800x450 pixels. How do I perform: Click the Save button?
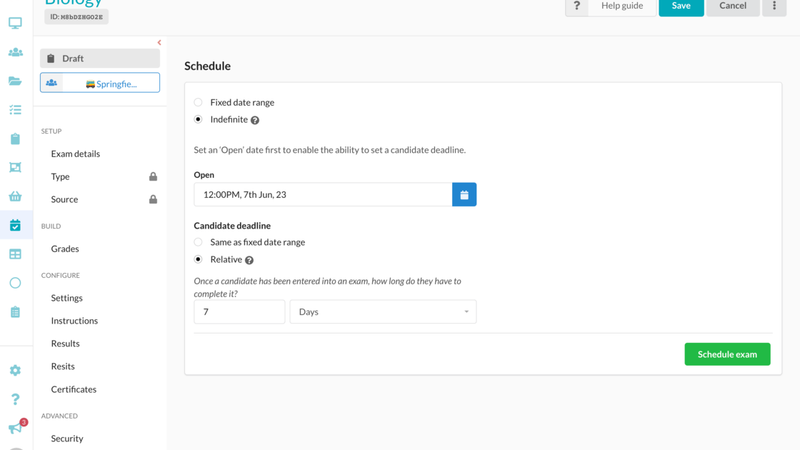pyautogui.click(x=681, y=6)
